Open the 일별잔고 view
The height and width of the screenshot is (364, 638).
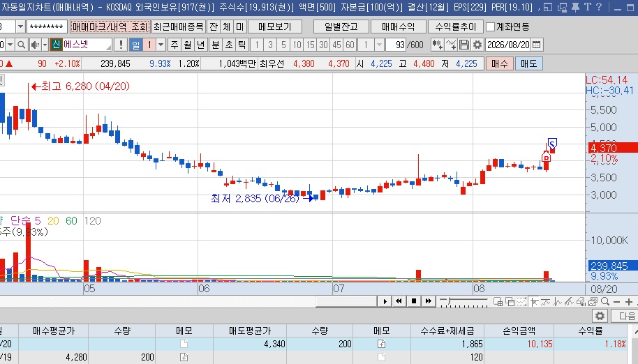(341, 26)
